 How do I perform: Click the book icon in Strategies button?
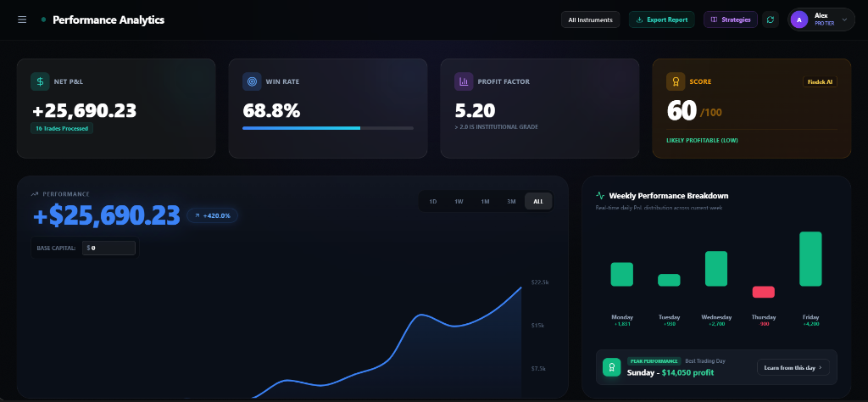pos(714,20)
